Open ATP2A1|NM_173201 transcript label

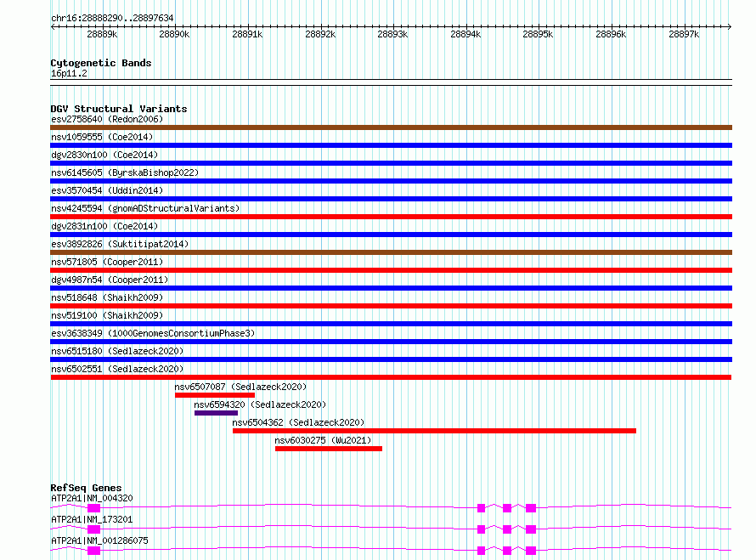(x=92, y=519)
